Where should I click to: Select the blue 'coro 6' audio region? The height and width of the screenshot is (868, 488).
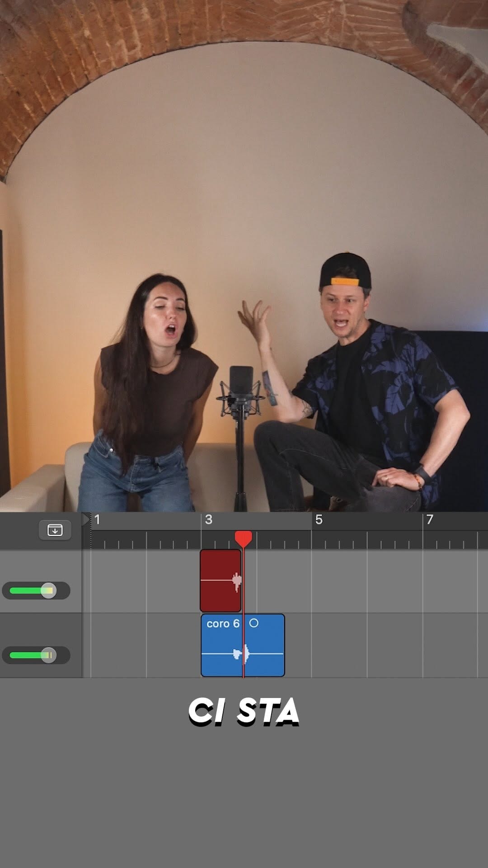tap(243, 645)
